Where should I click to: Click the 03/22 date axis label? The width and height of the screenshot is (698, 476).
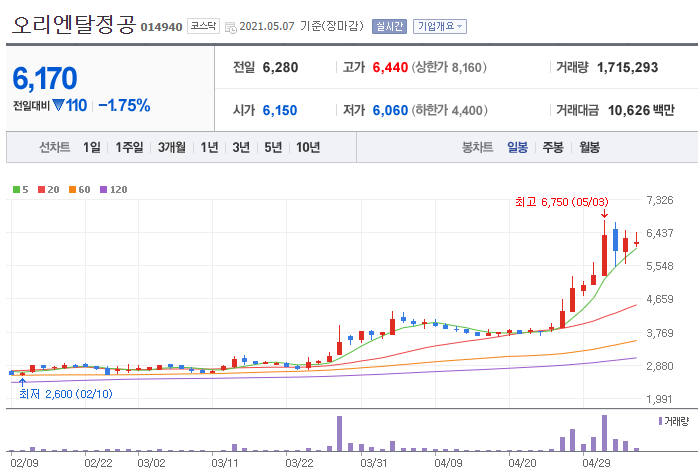coord(299,463)
